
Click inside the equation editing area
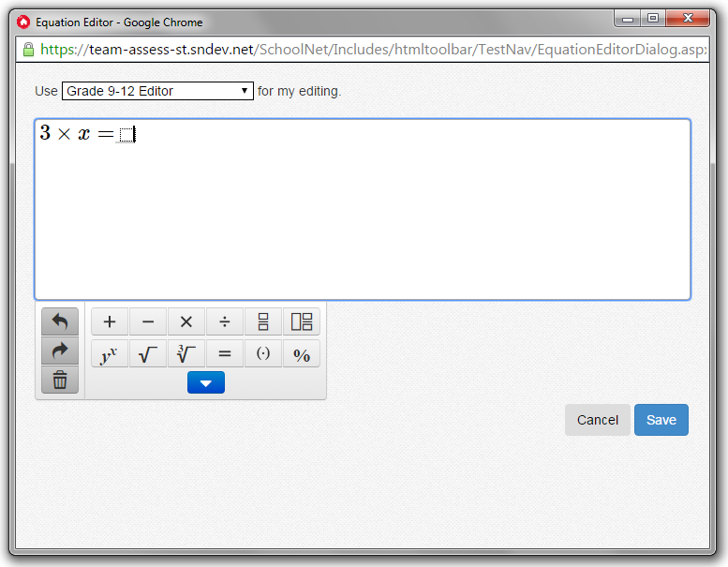click(362, 216)
